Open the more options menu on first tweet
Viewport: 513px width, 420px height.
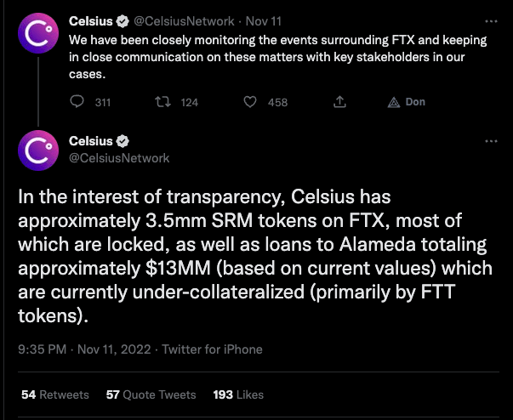(x=491, y=19)
